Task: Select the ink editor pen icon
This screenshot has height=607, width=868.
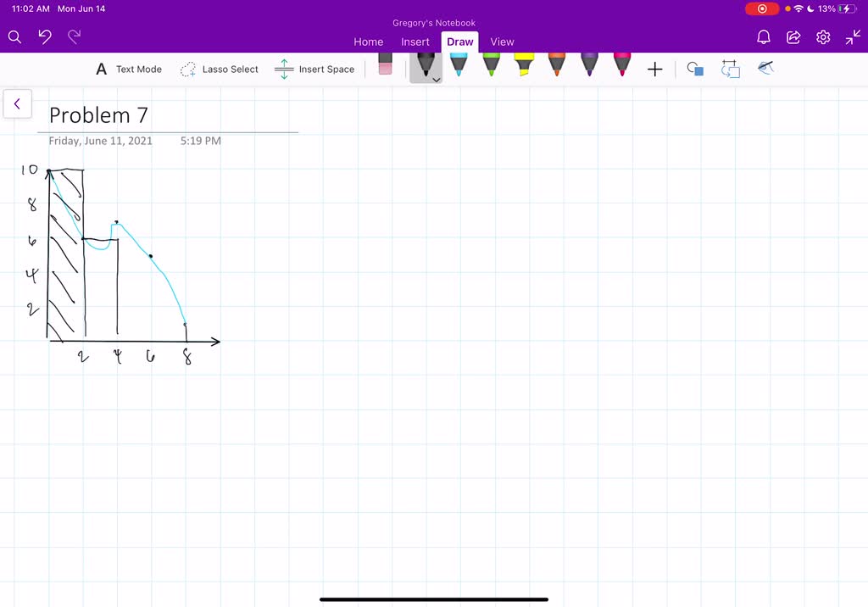Action: click(x=765, y=67)
